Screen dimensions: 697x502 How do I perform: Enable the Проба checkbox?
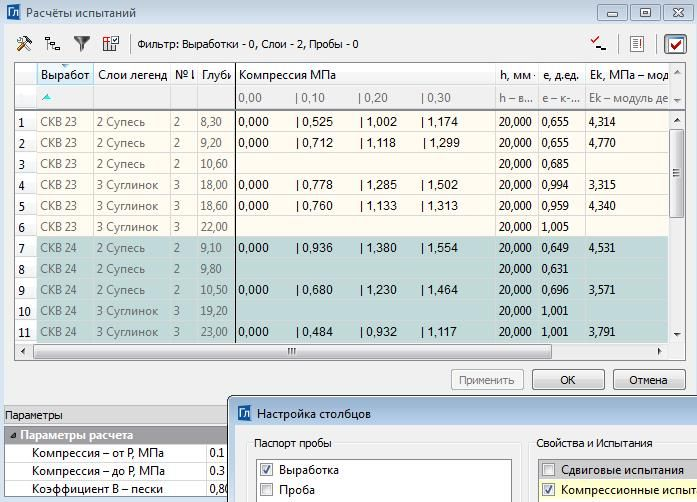[x=266, y=490]
